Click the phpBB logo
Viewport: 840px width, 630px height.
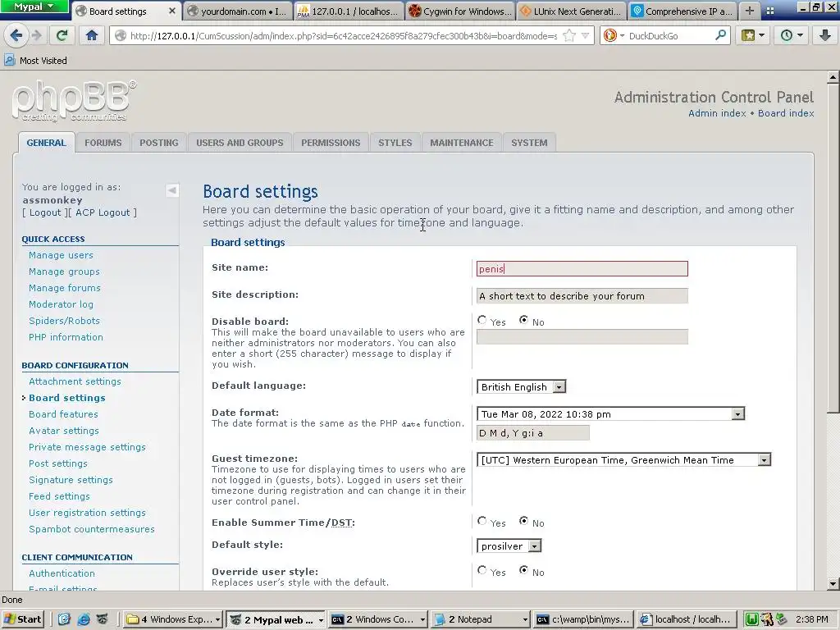(x=74, y=101)
